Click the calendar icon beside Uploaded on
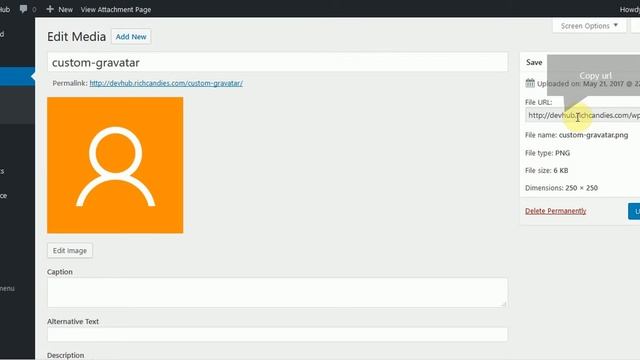The width and height of the screenshot is (640, 360). point(530,83)
